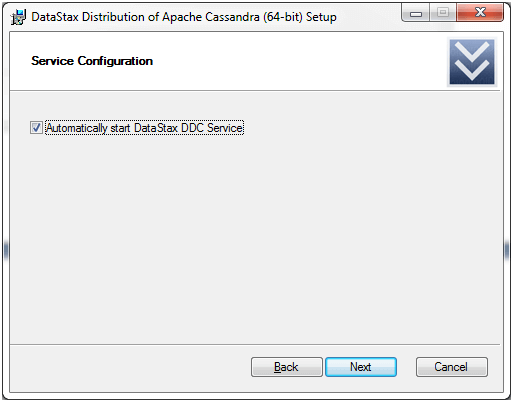Click the "Service Configuration" heading
Image resolution: width=513 pixels, height=402 pixels.
(92, 61)
